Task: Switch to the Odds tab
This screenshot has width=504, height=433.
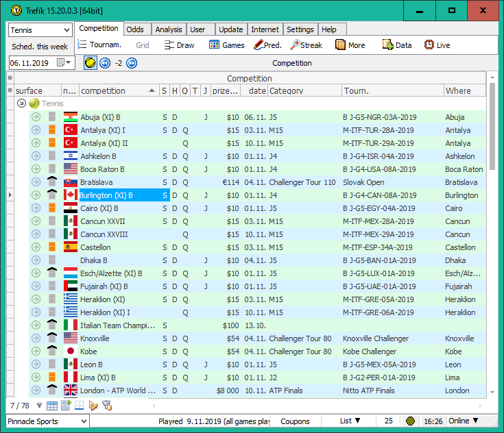Action: coord(135,29)
